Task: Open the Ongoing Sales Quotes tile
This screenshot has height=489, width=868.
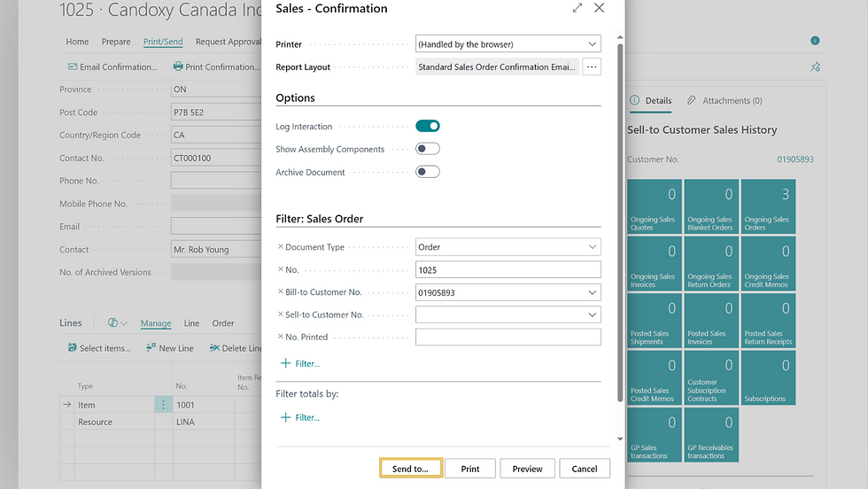Action: pyautogui.click(x=655, y=206)
